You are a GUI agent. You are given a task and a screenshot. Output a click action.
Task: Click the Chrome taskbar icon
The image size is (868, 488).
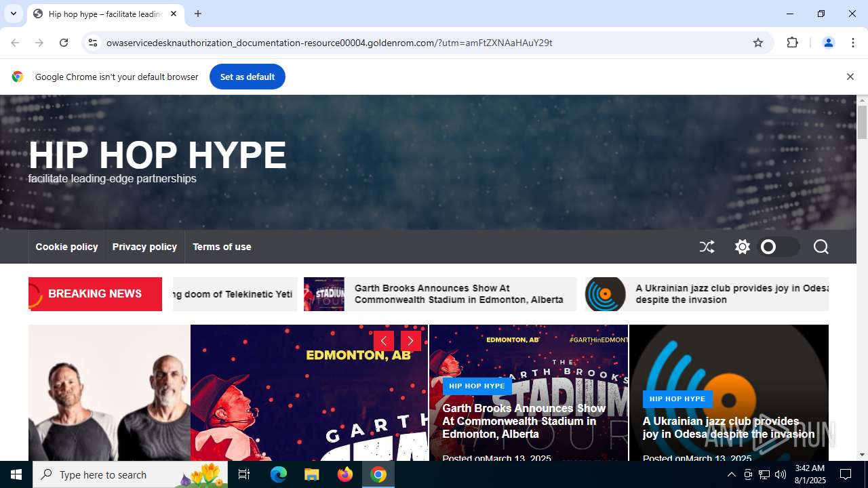coord(378,474)
